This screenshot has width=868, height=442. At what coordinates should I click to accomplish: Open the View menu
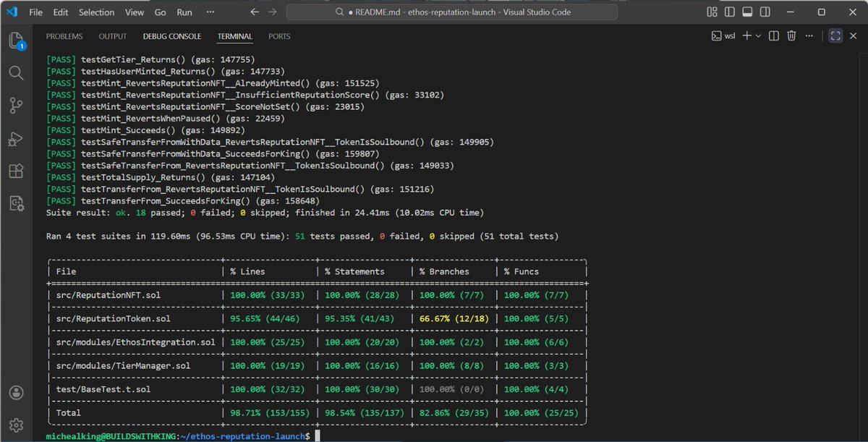pos(135,12)
